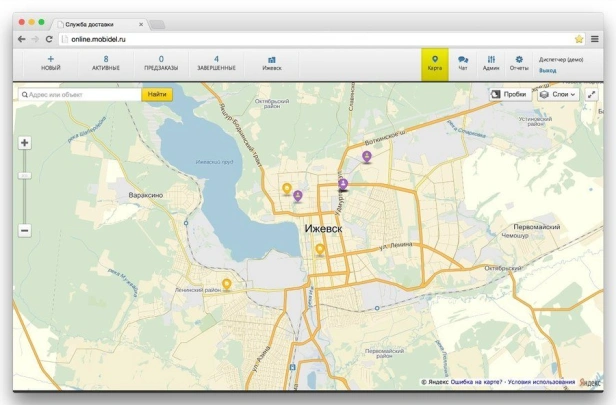This screenshot has height=405, width=616.
Task: Click the Условия использования link
Action: pos(543,382)
